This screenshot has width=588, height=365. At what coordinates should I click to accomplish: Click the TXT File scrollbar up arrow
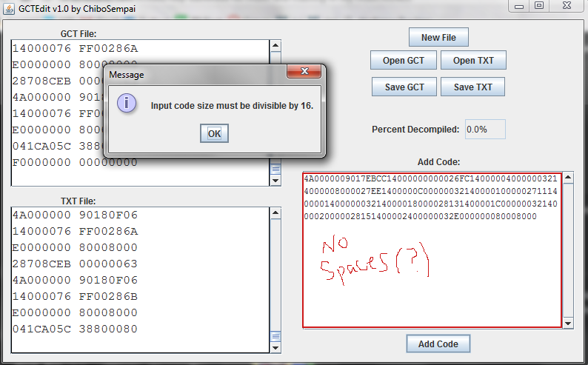[275, 212]
